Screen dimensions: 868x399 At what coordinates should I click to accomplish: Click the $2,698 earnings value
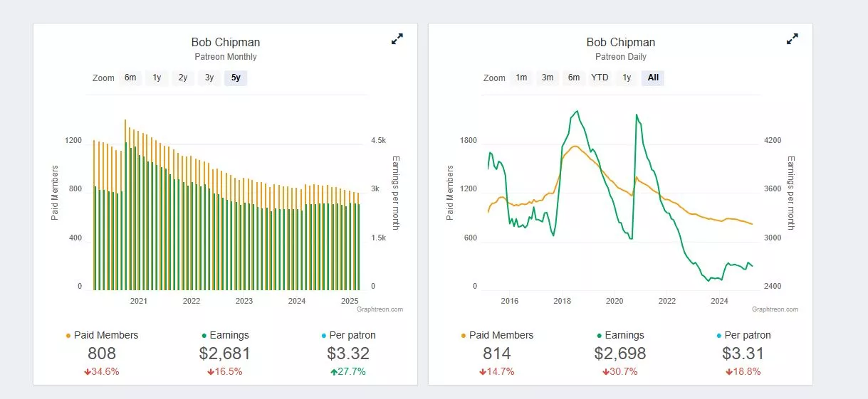[620, 353]
